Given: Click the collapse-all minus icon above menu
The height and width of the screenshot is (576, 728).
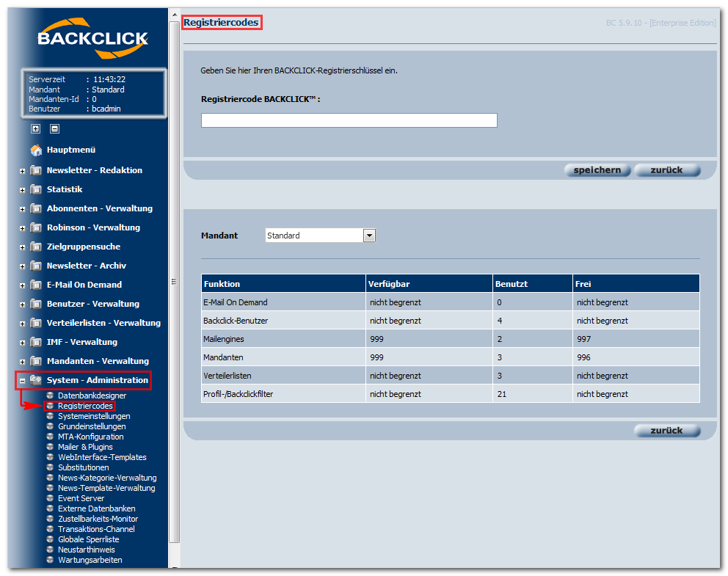Looking at the screenshot, I should 55,129.
